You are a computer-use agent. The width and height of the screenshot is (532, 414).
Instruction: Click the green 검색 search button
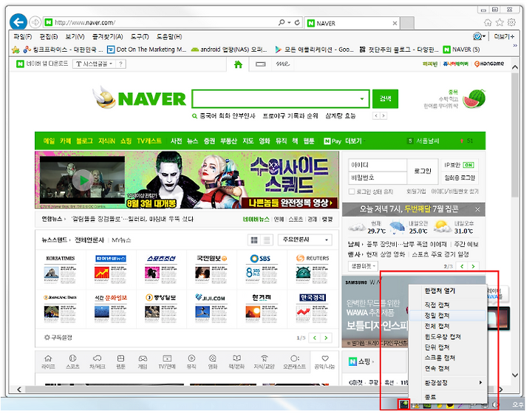pos(385,99)
